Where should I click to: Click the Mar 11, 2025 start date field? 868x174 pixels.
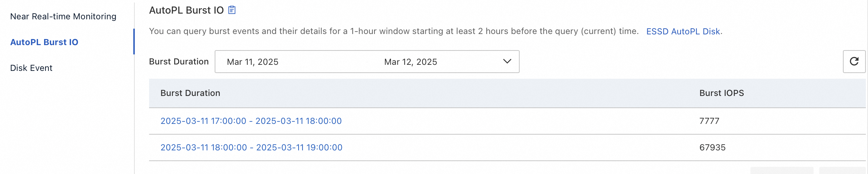pyautogui.click(x=253, y=62)
